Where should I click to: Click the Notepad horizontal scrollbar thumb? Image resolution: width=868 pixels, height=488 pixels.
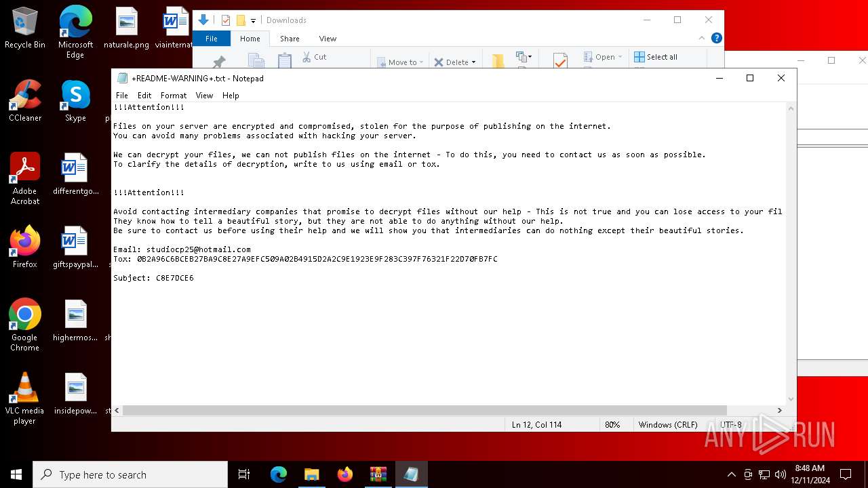click(x=425, y=410)
